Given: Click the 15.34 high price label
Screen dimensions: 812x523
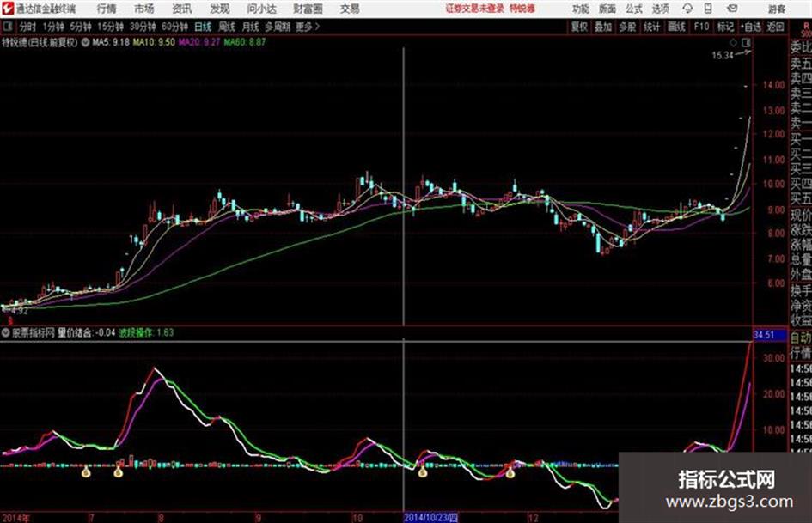Looking at the screenshot, I should click(723, 56).
